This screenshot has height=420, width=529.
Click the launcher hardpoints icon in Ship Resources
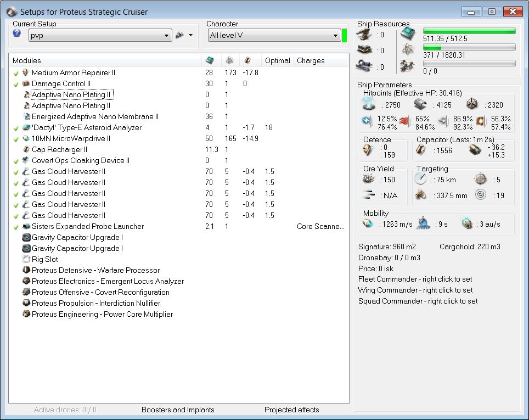[364, 51]
